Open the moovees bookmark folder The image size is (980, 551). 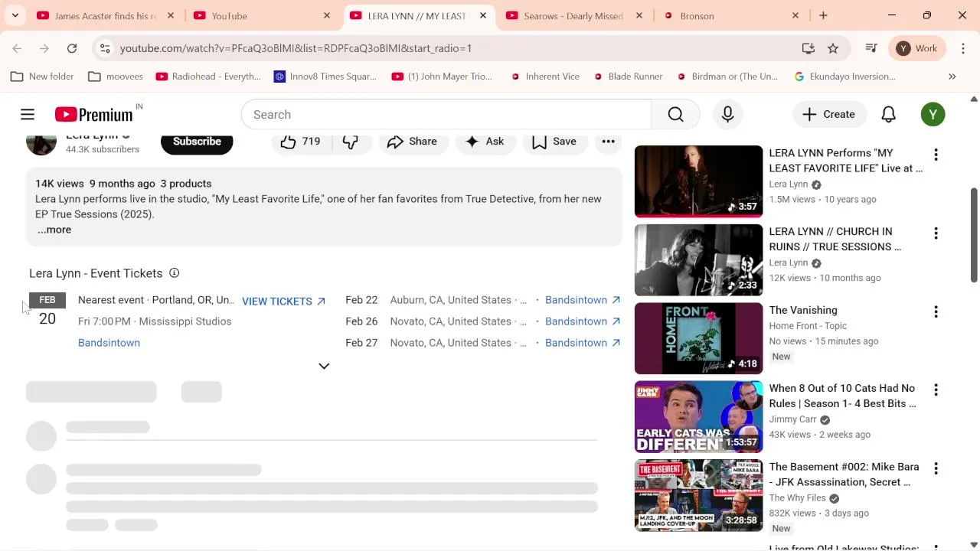click(x=116, y=77)
